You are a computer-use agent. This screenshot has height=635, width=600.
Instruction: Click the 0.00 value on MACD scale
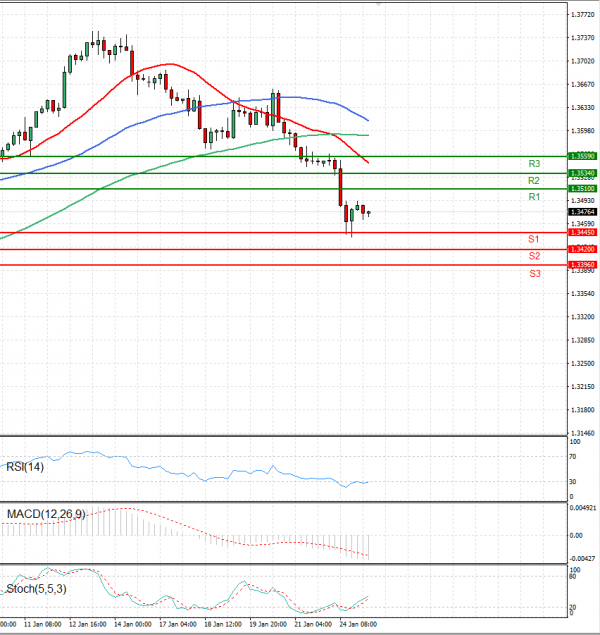pyautogui.click(x=576, y=535)
